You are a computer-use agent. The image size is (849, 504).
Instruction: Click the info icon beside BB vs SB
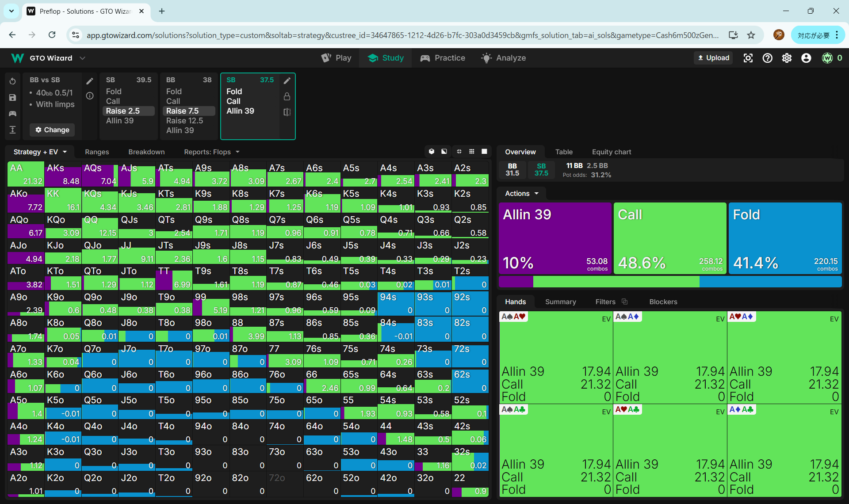click(x=90, y=96)
